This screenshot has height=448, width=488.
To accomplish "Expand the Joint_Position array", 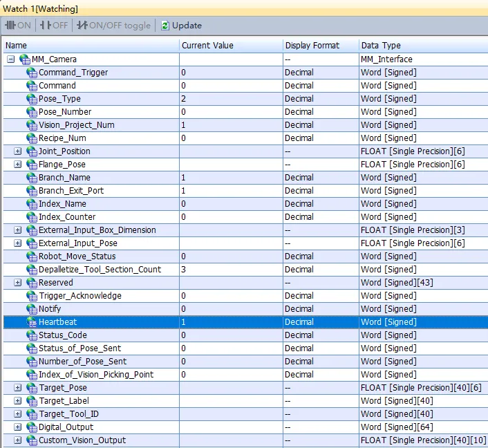I will 18,151.
